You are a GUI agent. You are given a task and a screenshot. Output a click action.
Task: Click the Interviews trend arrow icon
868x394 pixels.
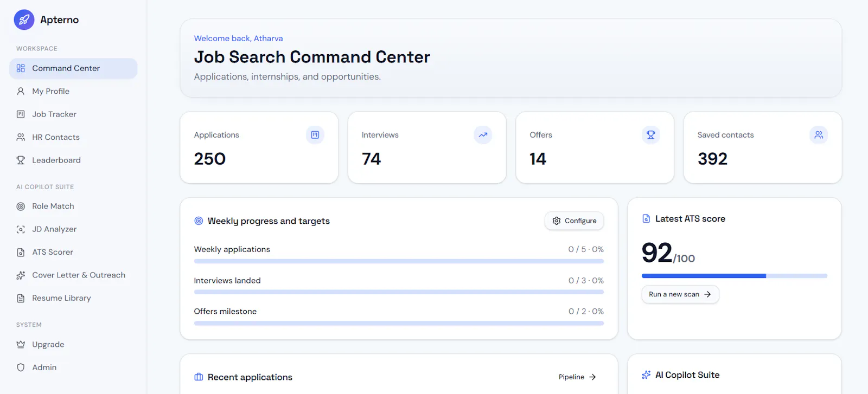tap(483, 134)
